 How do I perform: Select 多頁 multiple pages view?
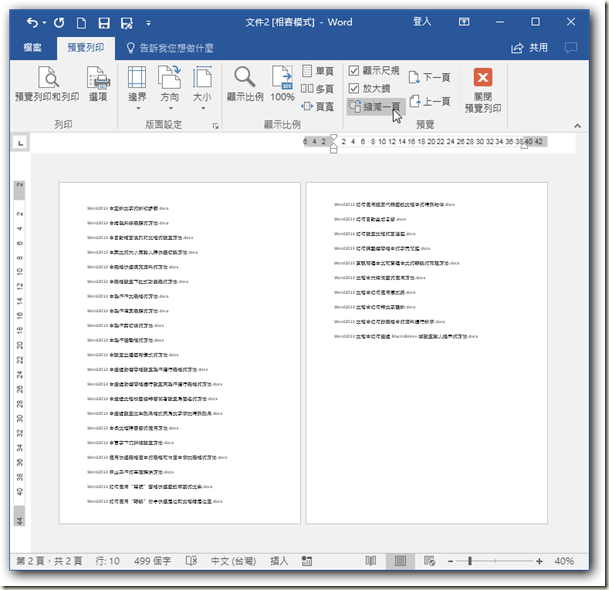[318, 89]
